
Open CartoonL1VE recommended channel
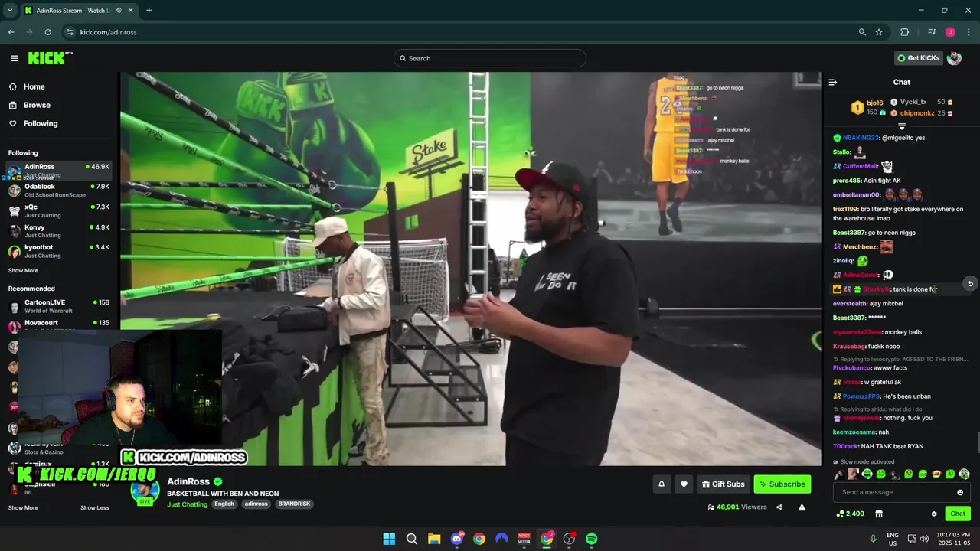coord(59,306)
